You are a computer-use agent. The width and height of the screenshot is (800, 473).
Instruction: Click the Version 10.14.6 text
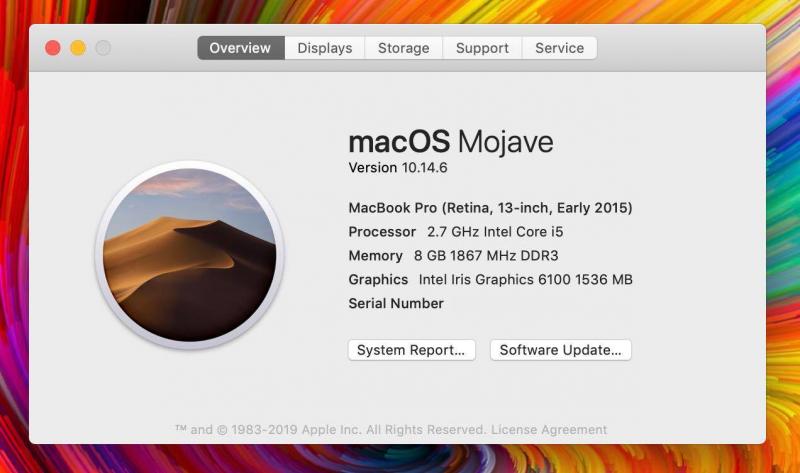click(x=398, y=168)
